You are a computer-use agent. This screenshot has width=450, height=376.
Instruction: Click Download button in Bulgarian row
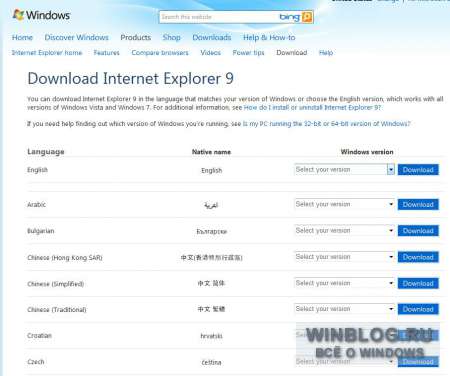coord(418,231)
